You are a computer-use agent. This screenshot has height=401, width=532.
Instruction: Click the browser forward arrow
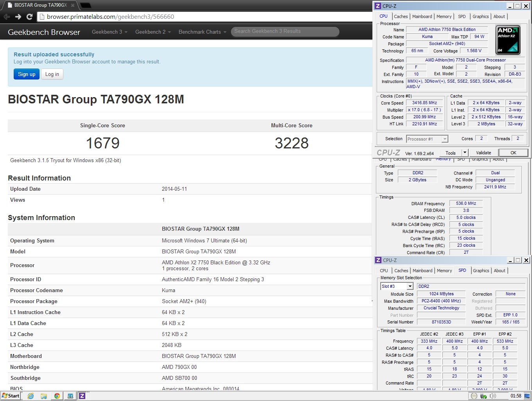click(18, 17)
